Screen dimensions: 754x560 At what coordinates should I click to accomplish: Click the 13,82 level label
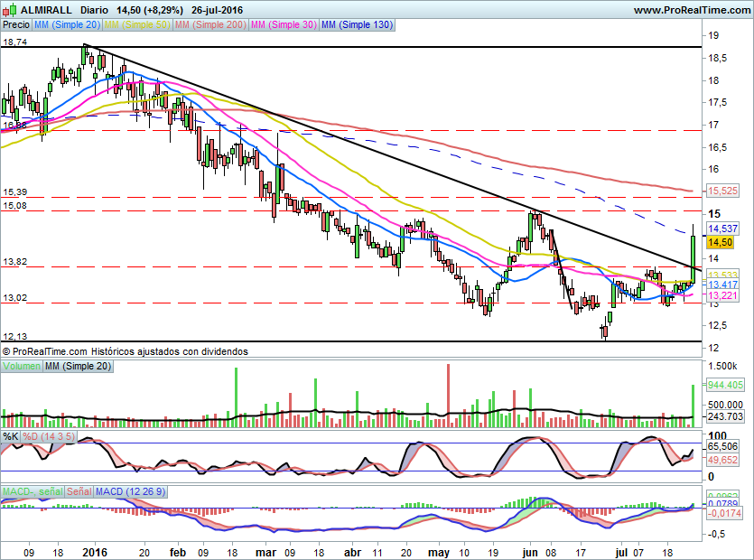tap(15, 262)
